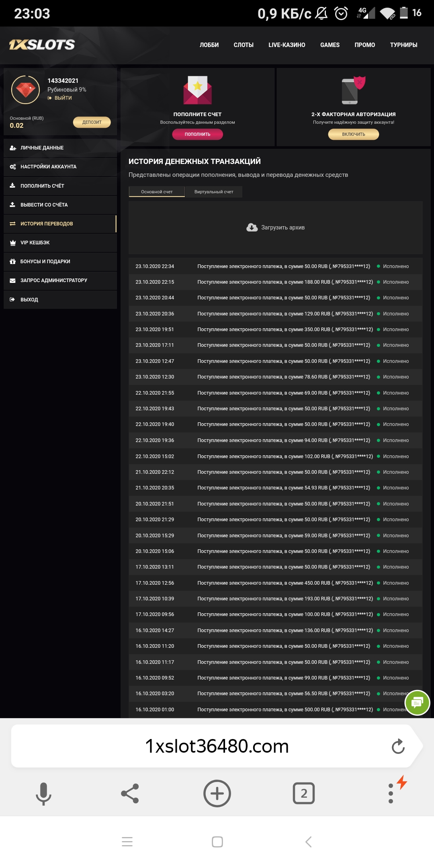Tap the battery indicator in status bar
The height and width of the screenshot is (868, 434).
coord(403,13)
